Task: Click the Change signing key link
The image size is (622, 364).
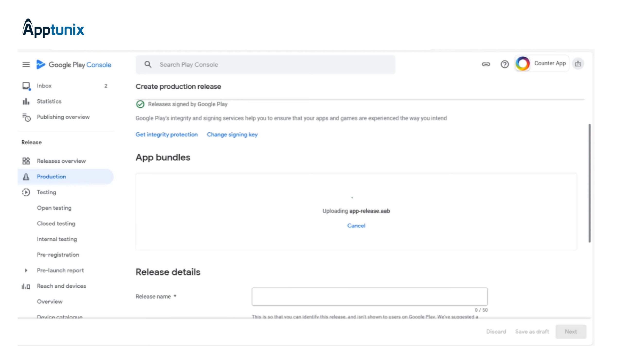Action: tap(232, 134)
